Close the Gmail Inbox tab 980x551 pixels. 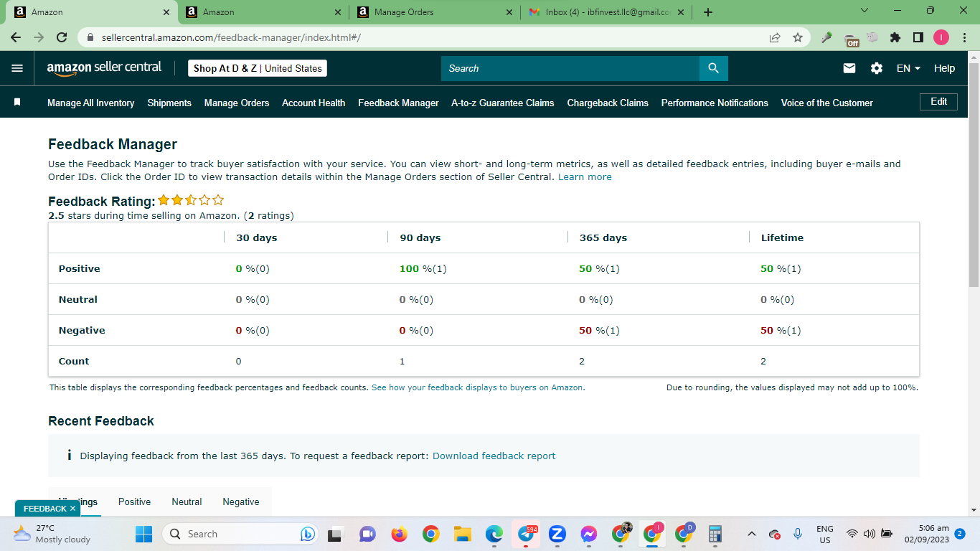tap(680, 12)
